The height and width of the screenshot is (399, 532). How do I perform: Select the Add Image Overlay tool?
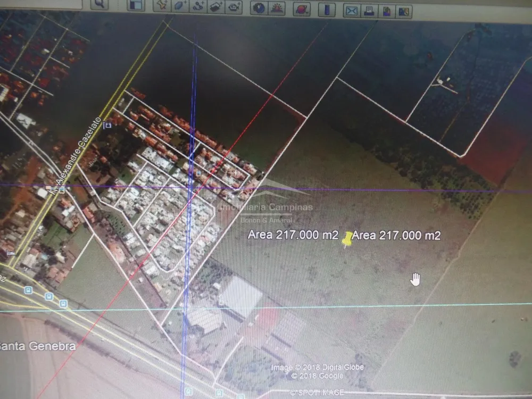[x=216, y=7]
